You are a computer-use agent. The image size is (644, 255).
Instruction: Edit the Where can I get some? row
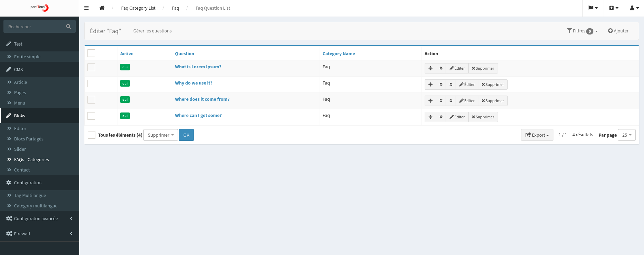tap(457, 117)
